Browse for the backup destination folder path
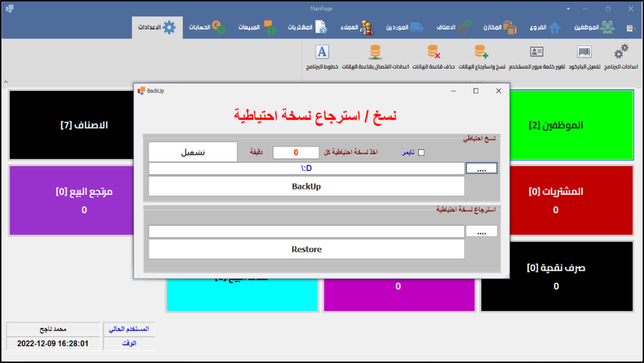This screenshot has height=363, width=644. click(481, 169)
